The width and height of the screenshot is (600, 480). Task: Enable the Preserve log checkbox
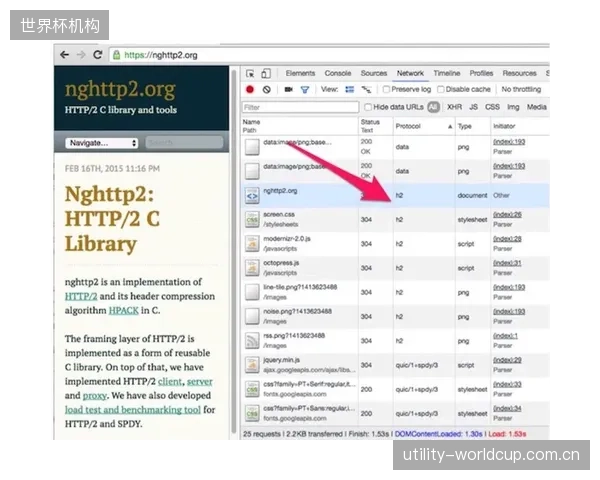[386, 89]
